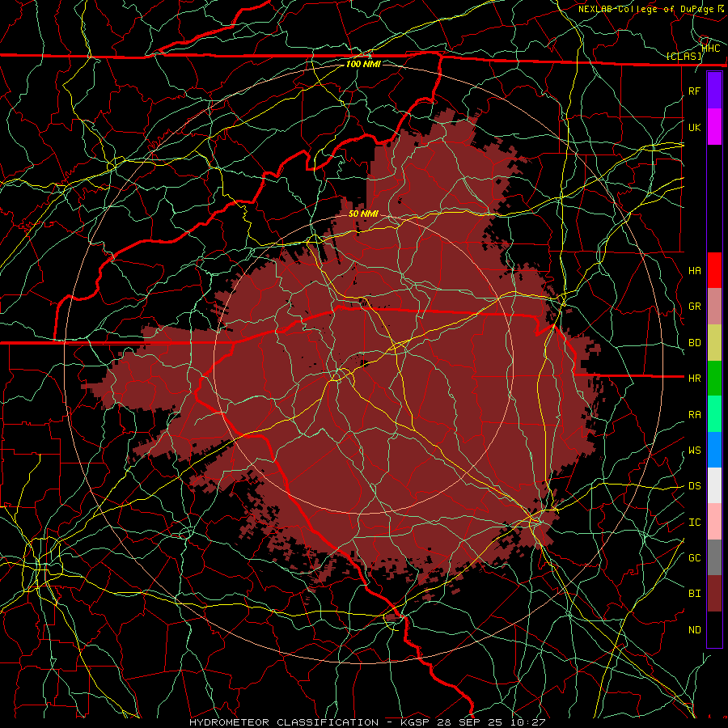Click the WS legend label
728x728 pixels.
click(695, 451)
